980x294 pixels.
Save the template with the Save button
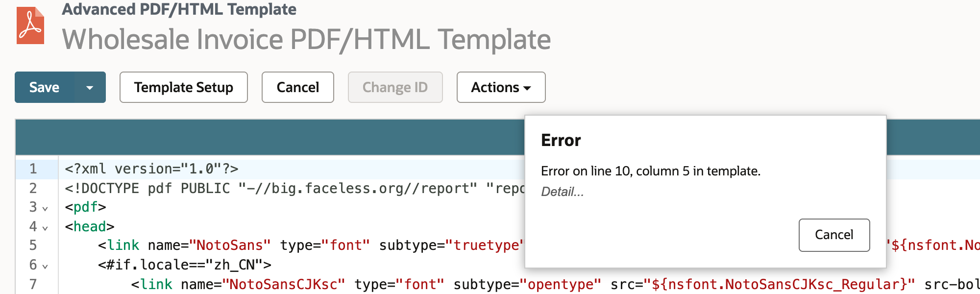45,87
